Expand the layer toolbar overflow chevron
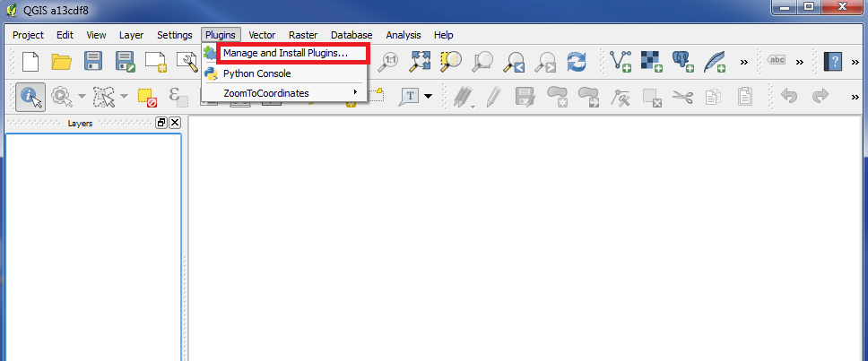868x361 pixels. [744, 62]
